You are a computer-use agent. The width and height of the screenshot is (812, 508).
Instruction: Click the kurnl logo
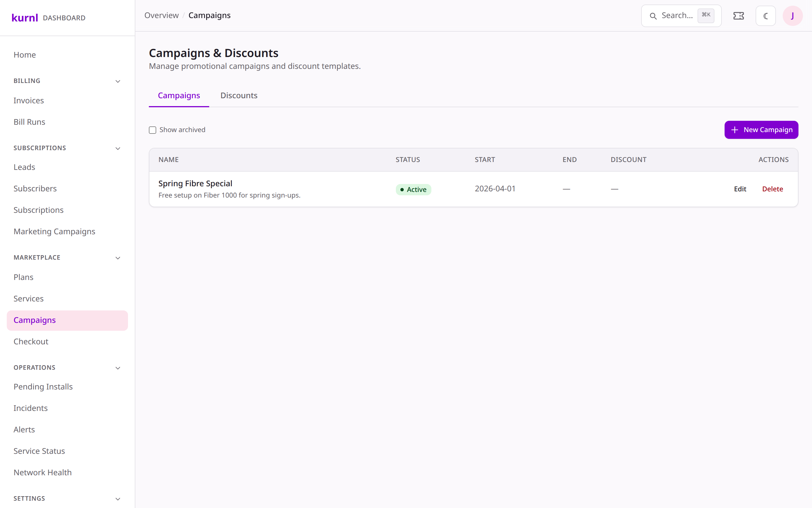(25, 17)
